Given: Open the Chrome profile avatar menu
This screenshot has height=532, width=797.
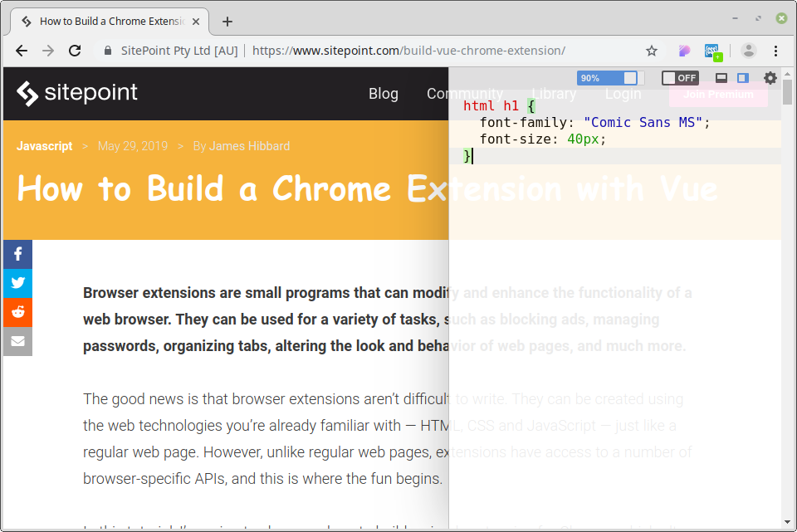Looking at the screenshot, I should [749, 51].
